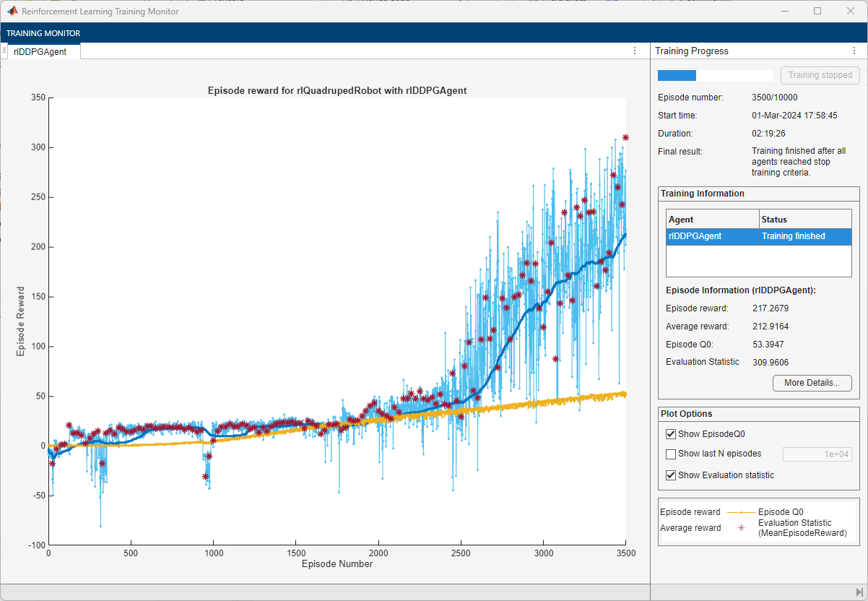This screenshot has width=868, height=601.
Task: Click the Episode reward legend entry
Action: (690, 512)
